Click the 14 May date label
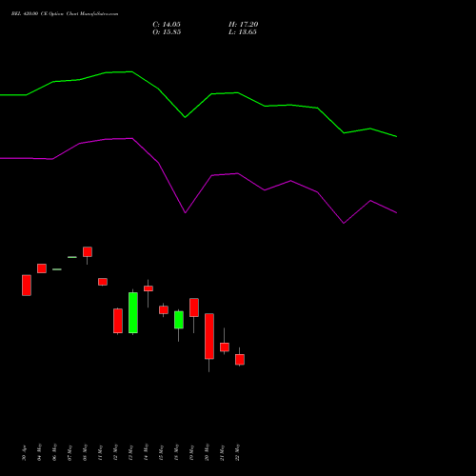 click(146, 452)
